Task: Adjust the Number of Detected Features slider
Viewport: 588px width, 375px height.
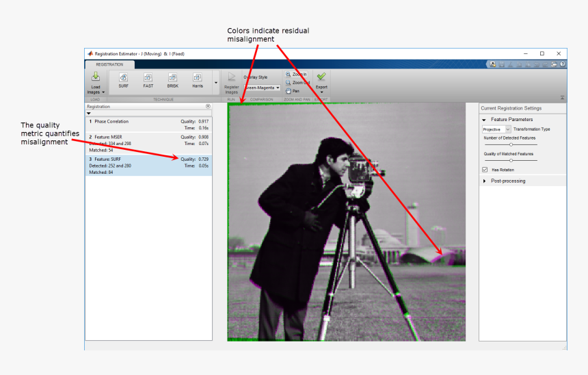Action: 511,144
